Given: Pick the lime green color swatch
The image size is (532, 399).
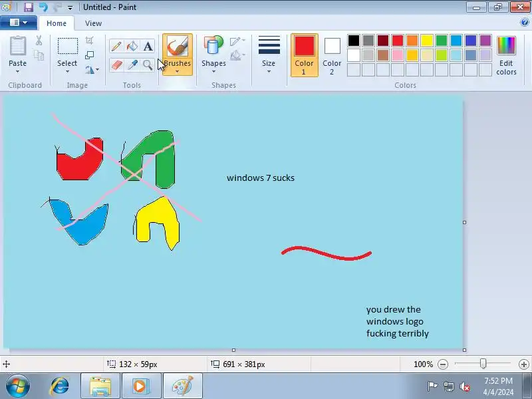Looking at the screenshot, I should [x=442, y=55].
